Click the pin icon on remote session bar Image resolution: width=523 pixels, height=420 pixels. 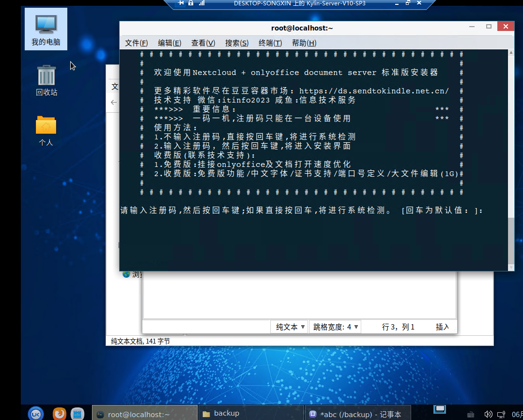[x=181, y=3]
